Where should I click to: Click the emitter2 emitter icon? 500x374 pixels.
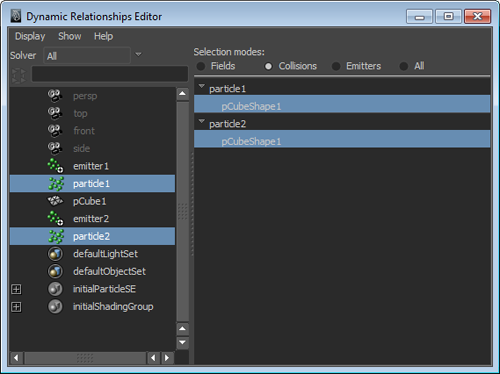pyautogui.click(x=55, y=218)
